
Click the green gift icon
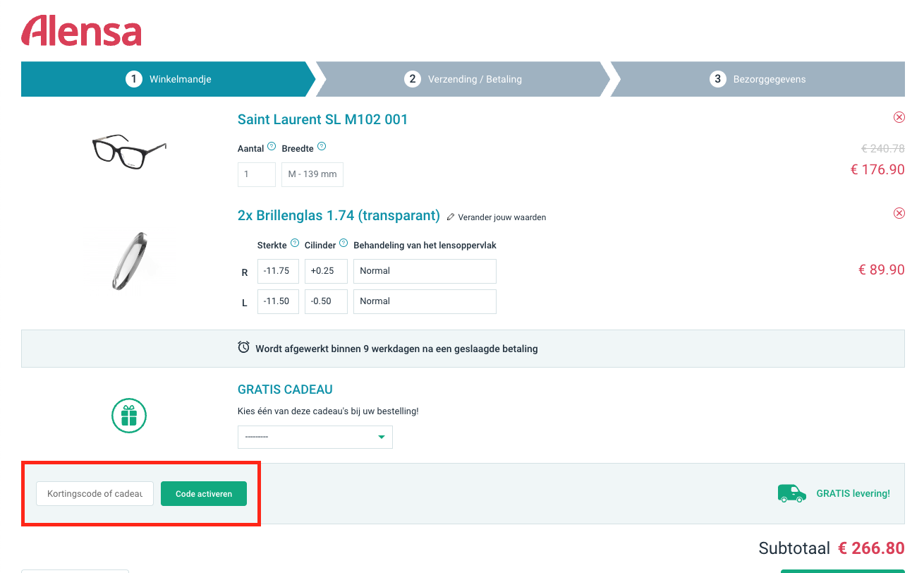coord(128,416)
